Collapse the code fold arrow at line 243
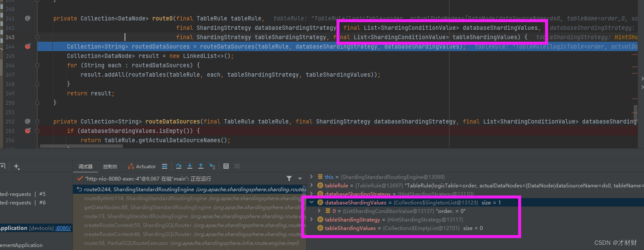The image size is (644, 250). [38, 37]
